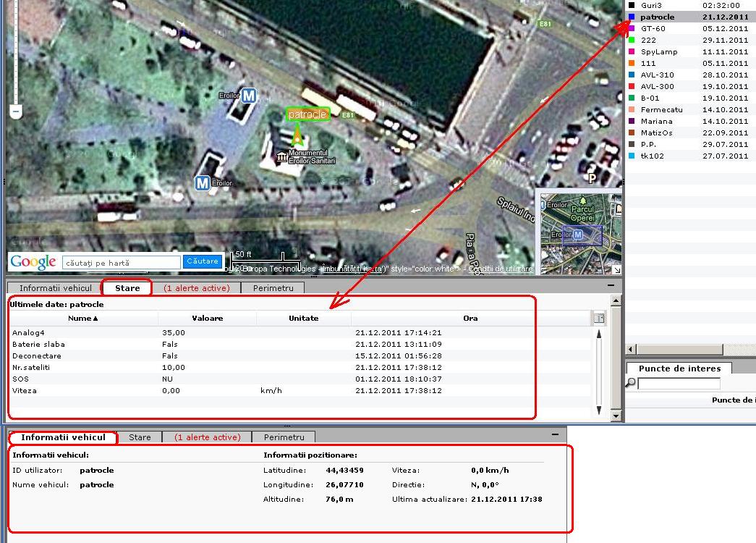756x543 pixels.
Task: Click the Monumentul Eroilor Sanitari museum icon
Action: click(281, 157)
